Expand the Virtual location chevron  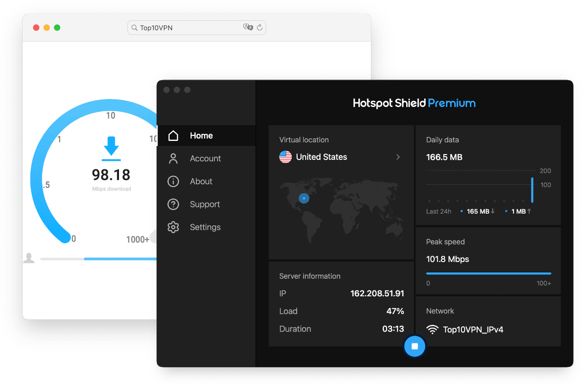click(x=398, y=157)
